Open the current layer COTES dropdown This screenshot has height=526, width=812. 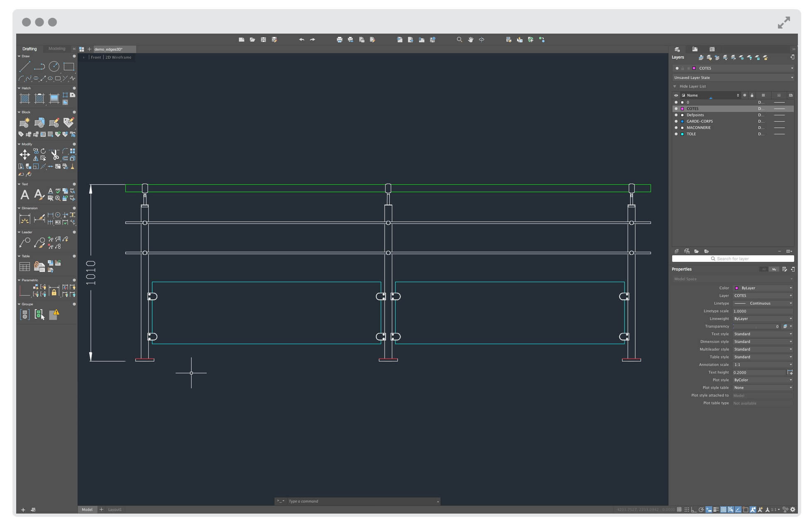pos(733,68)
